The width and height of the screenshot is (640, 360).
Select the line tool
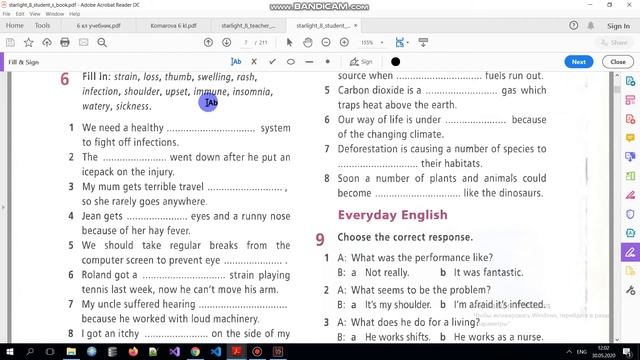(x=309, y=62)
